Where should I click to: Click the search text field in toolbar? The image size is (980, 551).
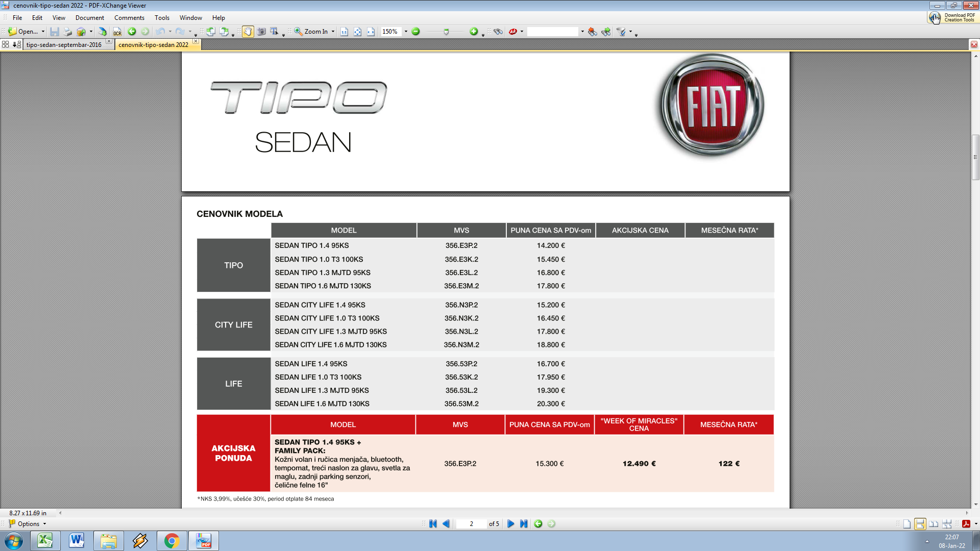coord(553,32)
